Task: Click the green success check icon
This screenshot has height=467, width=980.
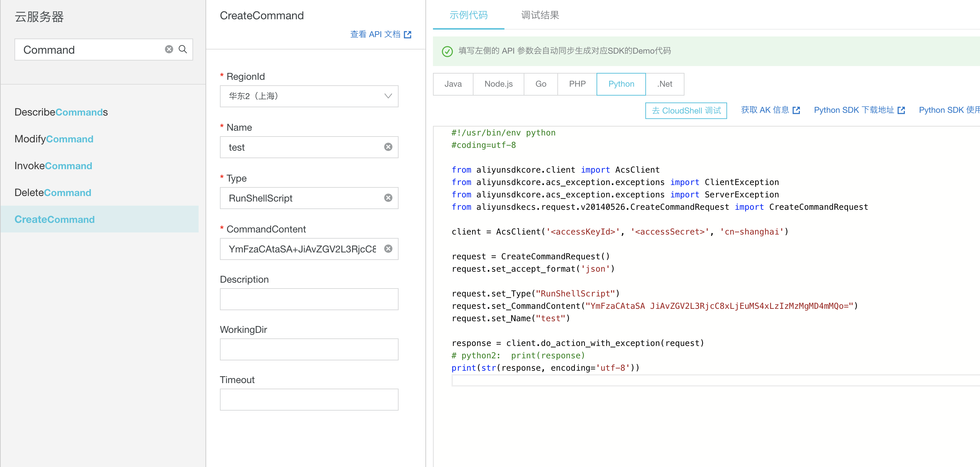Action: point(447,51)
